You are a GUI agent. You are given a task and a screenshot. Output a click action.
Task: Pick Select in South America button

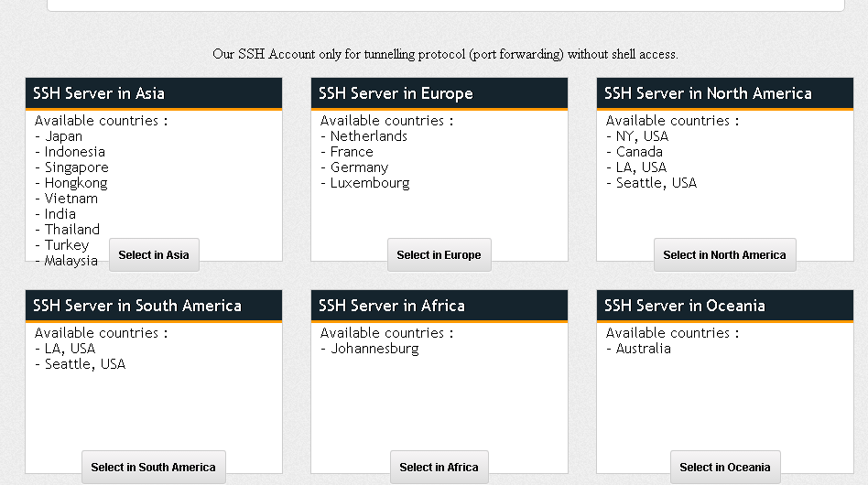tap(153, 468)
